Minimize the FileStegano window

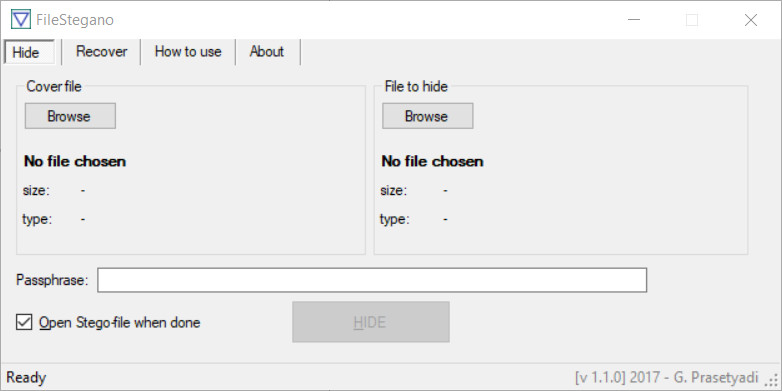[x=634, y=20]
